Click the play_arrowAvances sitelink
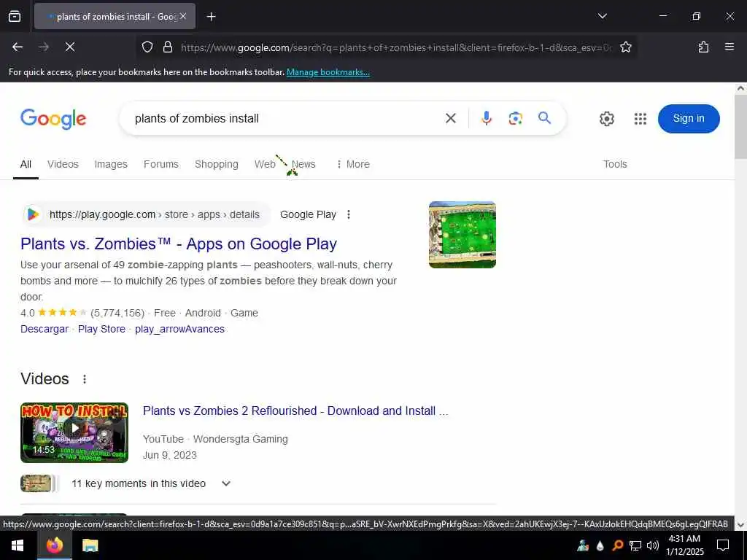 pyautogui.click(x=179, y=329)
